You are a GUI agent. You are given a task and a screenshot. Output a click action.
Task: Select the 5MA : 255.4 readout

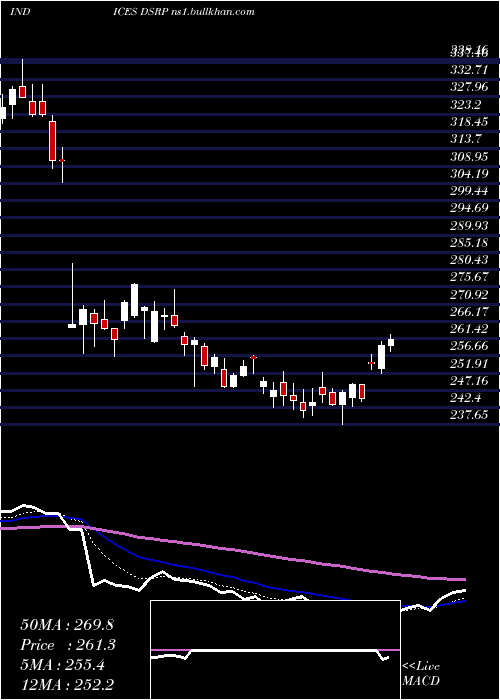tap(62, 665)
